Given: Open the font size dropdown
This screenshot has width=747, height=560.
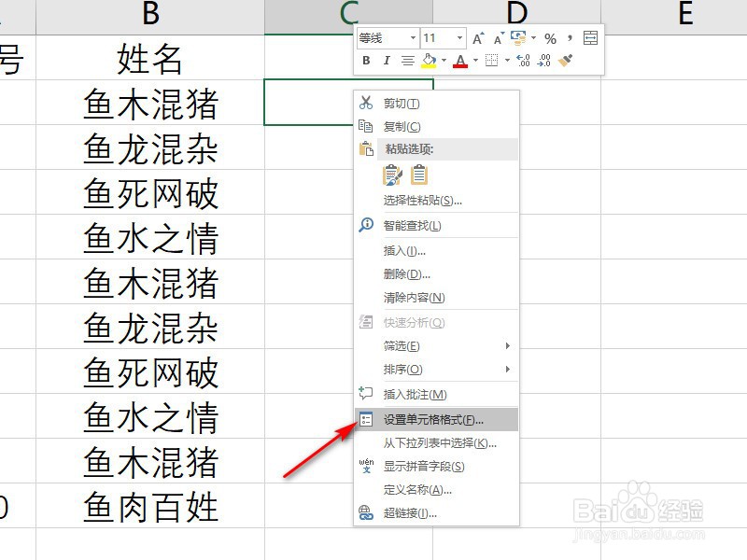Looking at the screenshot, I should click(x=459, y=37).
